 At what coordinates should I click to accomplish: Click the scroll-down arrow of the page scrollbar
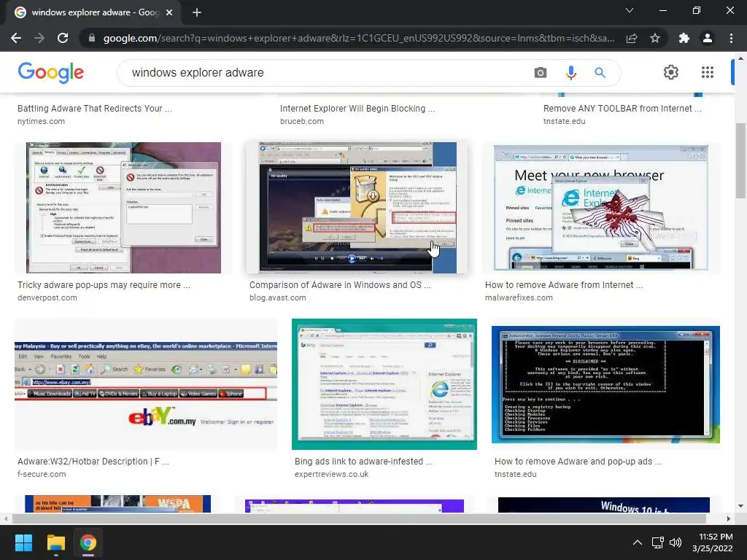point(740,506)
